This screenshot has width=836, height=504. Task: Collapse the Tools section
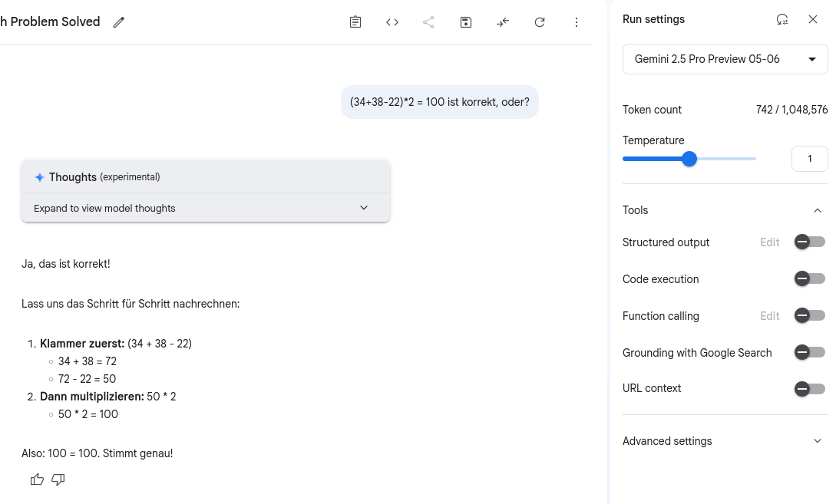coord(817,210)
